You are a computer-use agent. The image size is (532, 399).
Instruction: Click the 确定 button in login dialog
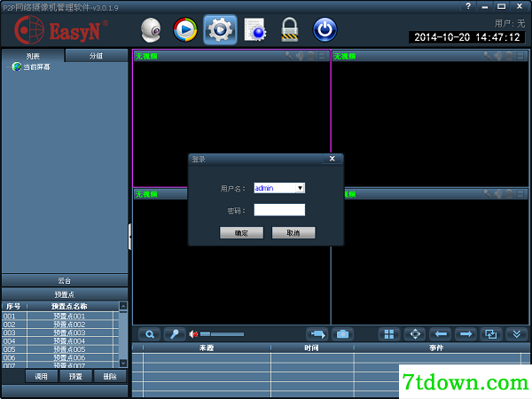241,232
